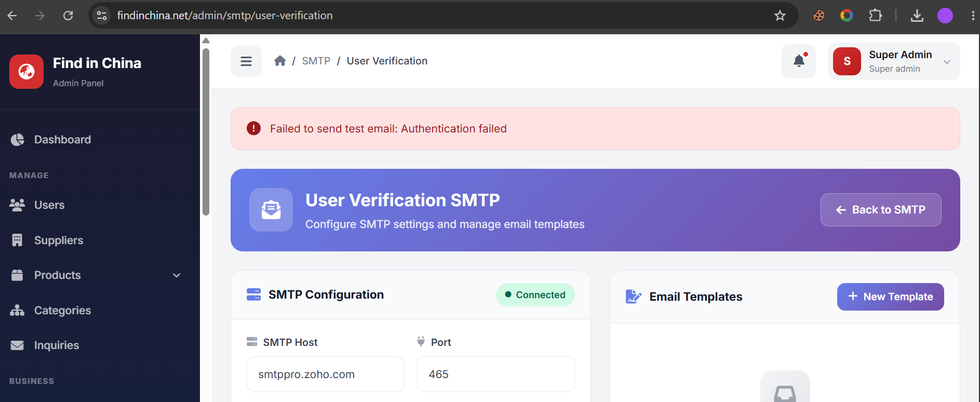Click the Port input field
The height and width of the screenshot is (402, 980).
[x=495, y=374]
